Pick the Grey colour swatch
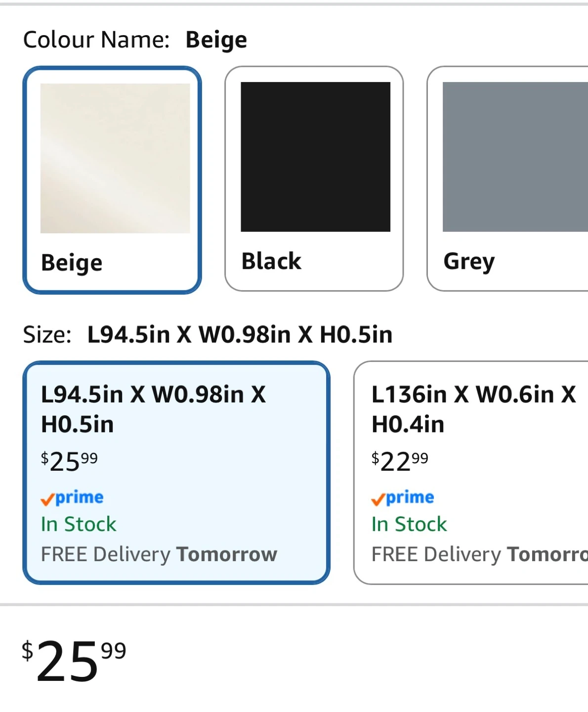Image resolution: width=588 pixels, height=712 pixels. 515,157
